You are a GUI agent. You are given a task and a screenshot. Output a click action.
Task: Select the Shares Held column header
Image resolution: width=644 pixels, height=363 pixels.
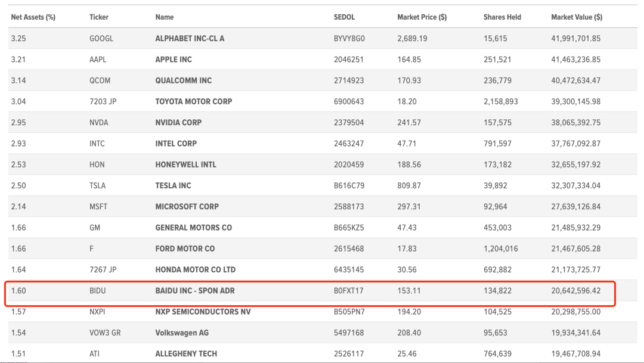[502, 17]
